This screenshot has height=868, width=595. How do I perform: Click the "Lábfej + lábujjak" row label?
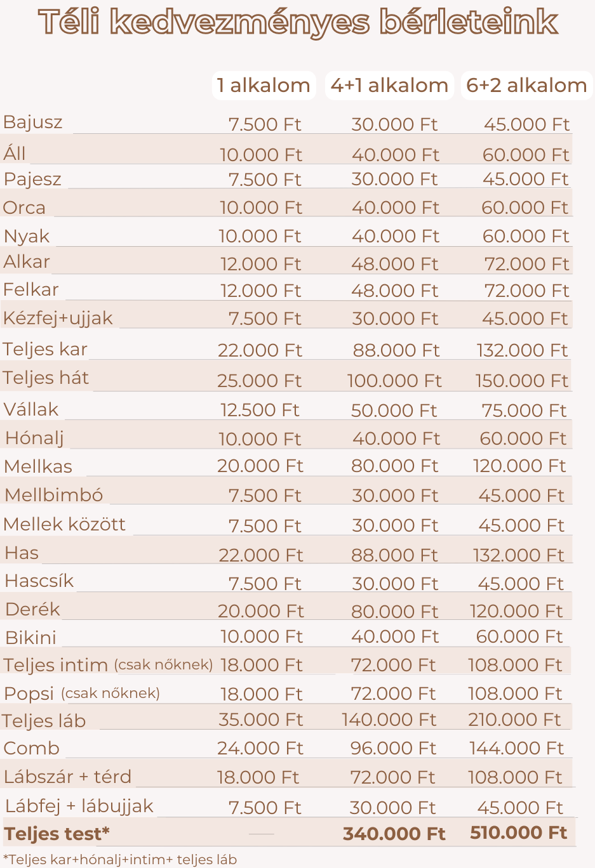pos(79,806)
